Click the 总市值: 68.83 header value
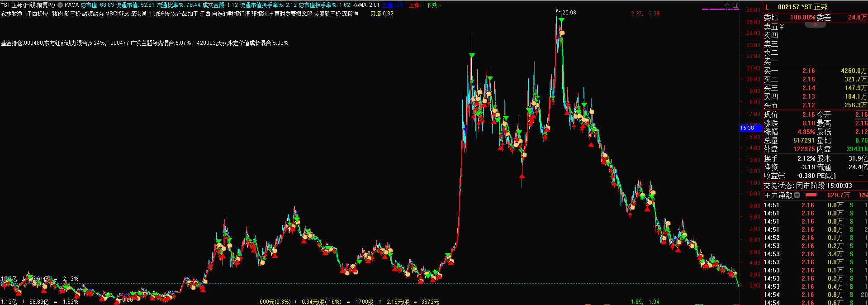Screen dimensions: 868x305 tap(97, 5)
